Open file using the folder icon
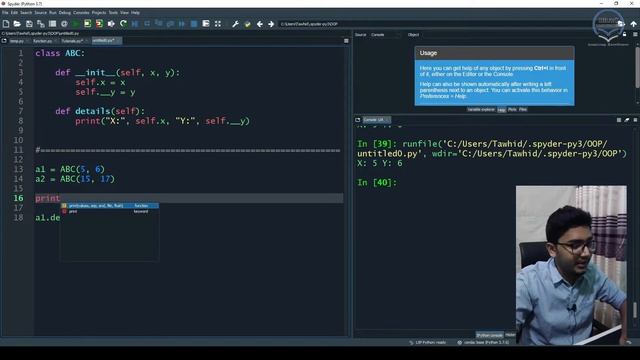The width and height of the screenshot is (640, 360). point(17,24)
